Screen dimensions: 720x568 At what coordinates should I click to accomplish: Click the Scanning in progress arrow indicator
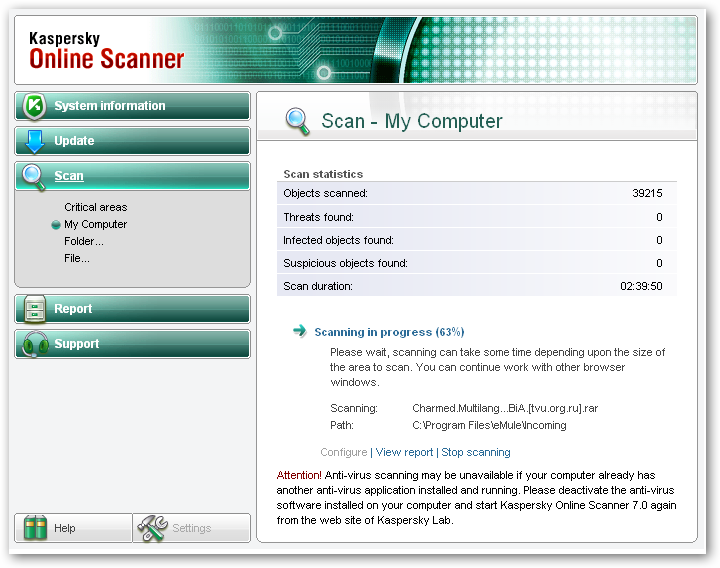(299, 331)
